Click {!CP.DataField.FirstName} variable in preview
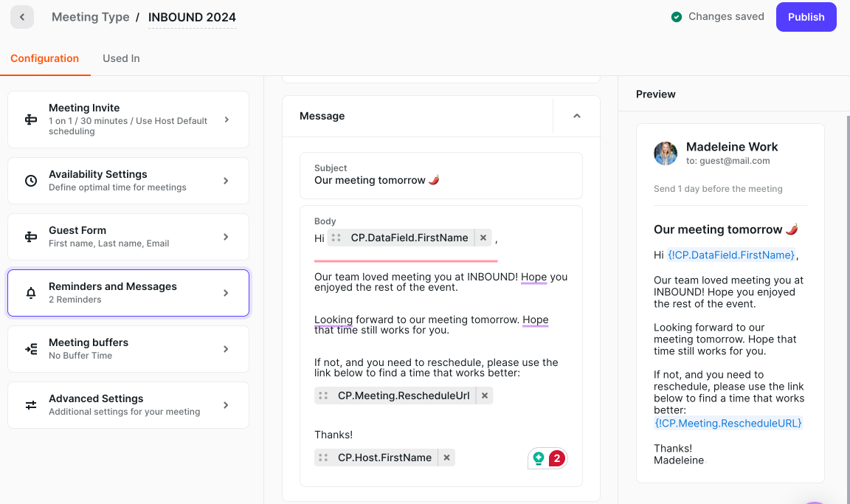Image resolution: width=850 pixels, height=504 pixels. coord(731,255)
